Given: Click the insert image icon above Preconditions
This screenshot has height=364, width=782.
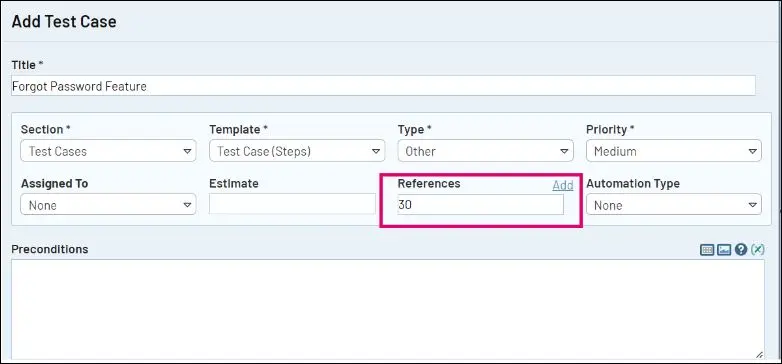Looking at the screenshot, I should click(x=724, y=250).
